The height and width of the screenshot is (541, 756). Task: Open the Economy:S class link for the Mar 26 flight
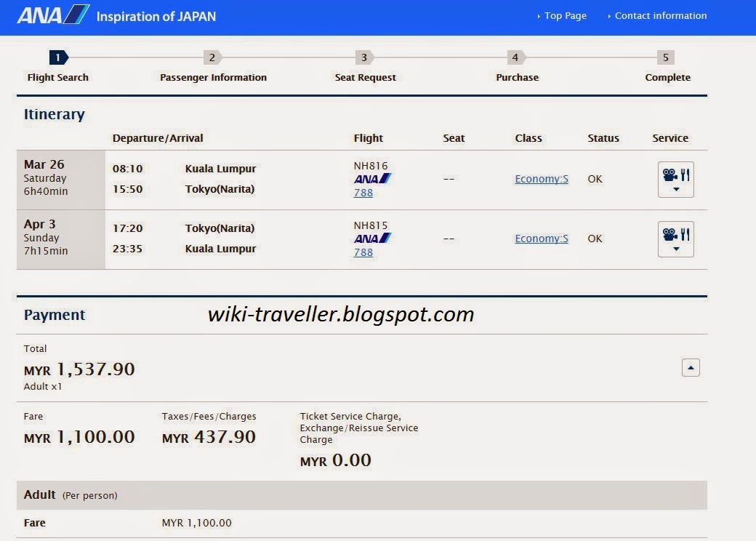541,178
